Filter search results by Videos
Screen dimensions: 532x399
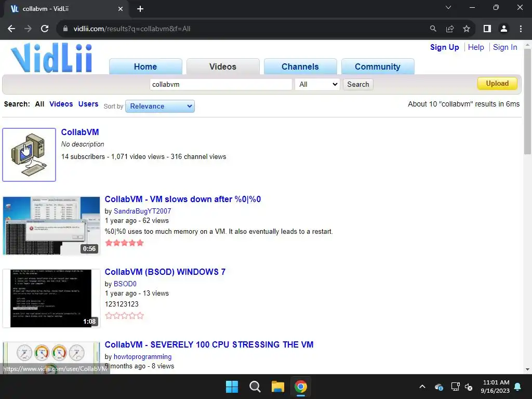[61, 104]
